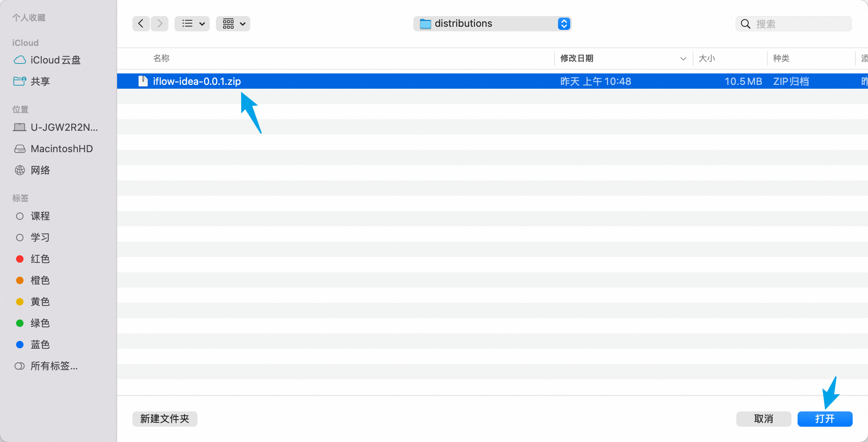Screen dimensions: 868x442
Task: Click the back navigation arrow
Action: pyautogui.click(x=141, y=24)
